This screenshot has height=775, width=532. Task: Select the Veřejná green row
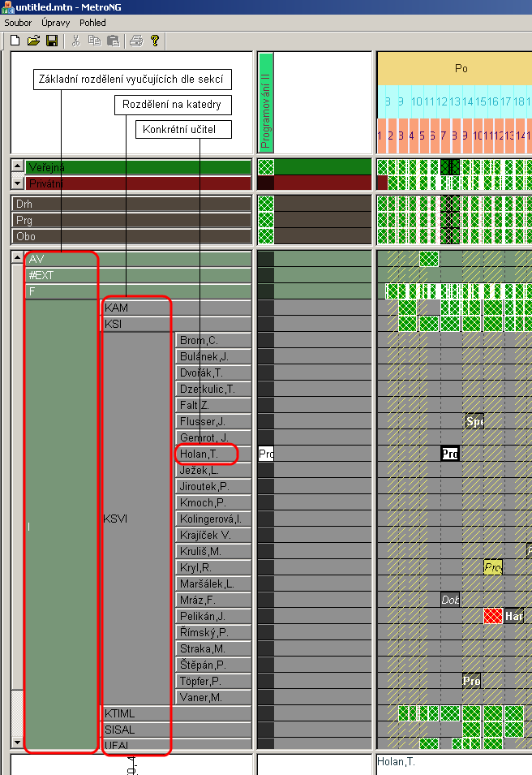point(138,167)
